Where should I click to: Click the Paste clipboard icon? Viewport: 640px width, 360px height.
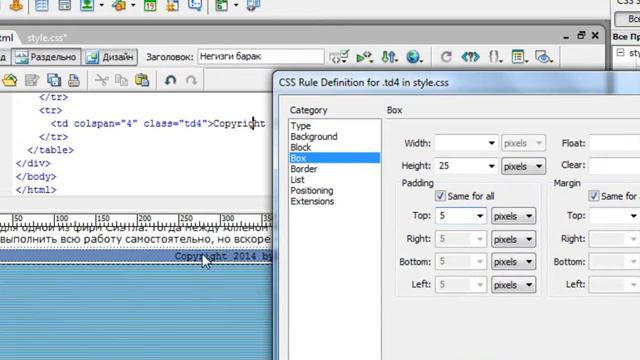point(142,80)
